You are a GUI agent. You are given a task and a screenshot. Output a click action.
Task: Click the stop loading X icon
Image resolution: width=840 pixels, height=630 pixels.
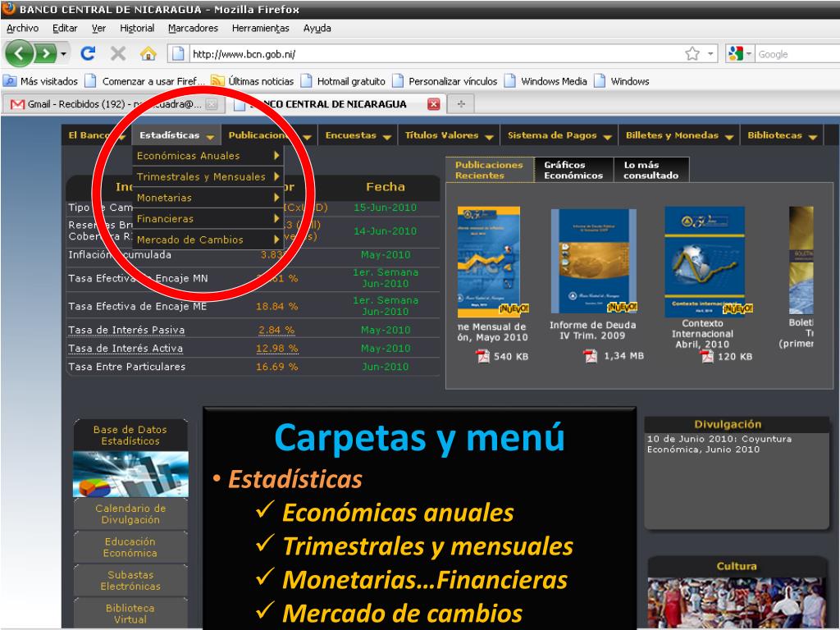(118, 53)
